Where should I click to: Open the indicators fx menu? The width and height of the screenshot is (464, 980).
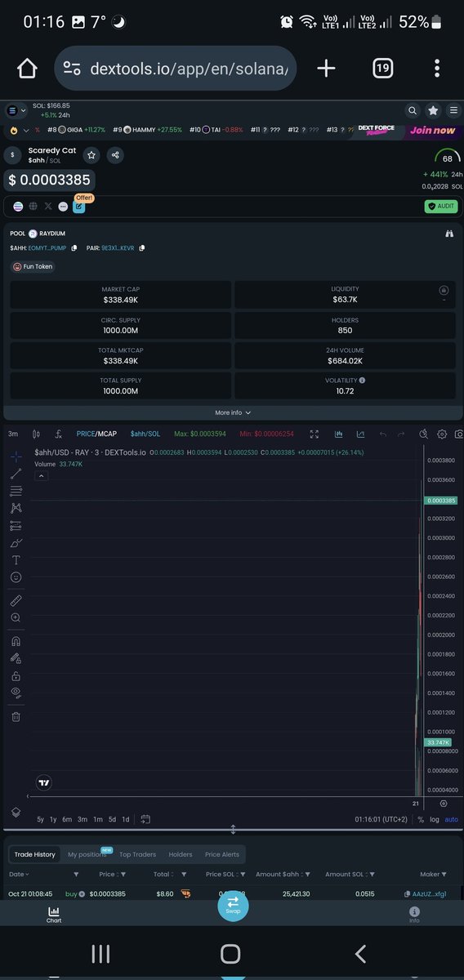pos(59,434)
